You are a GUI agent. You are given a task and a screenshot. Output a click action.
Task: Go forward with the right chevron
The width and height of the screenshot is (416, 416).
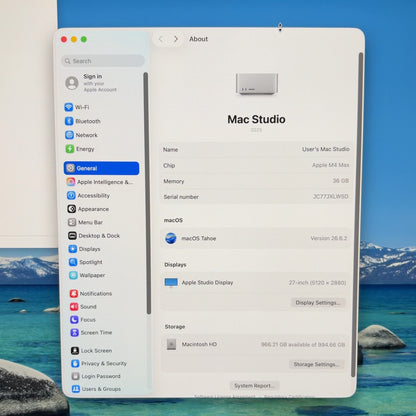[176, 39]
